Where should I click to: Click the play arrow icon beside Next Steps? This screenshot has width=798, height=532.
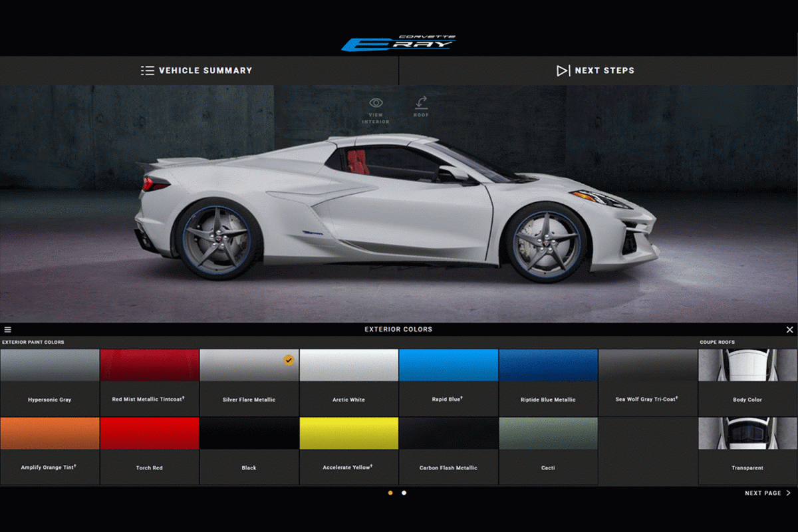point(562,70)
